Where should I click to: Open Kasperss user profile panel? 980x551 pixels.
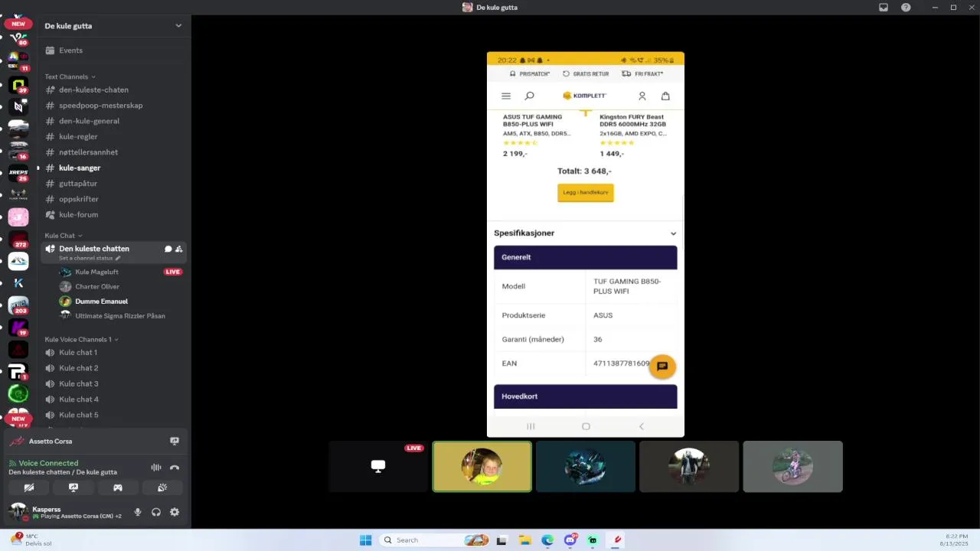(x=67, y=512)
